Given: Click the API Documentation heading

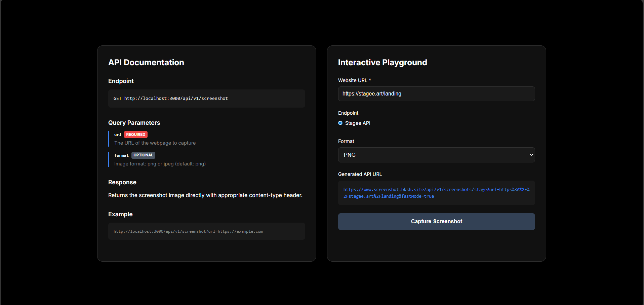Looking at the screenshot, I should tap(146, 63).
